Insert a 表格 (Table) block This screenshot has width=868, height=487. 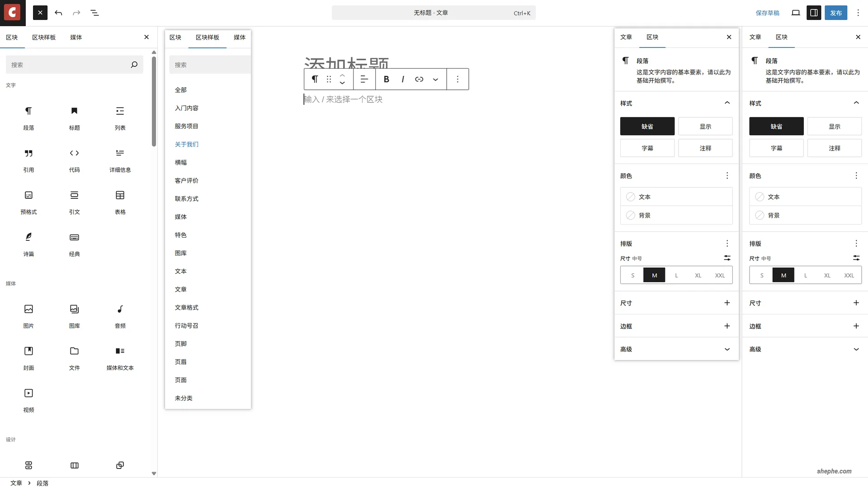tap(119, 201)
